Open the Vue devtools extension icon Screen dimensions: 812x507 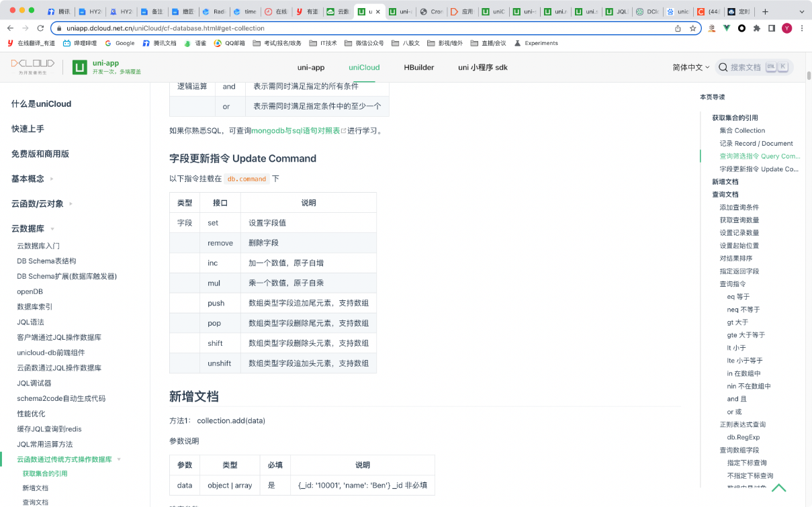pos(727,28)
